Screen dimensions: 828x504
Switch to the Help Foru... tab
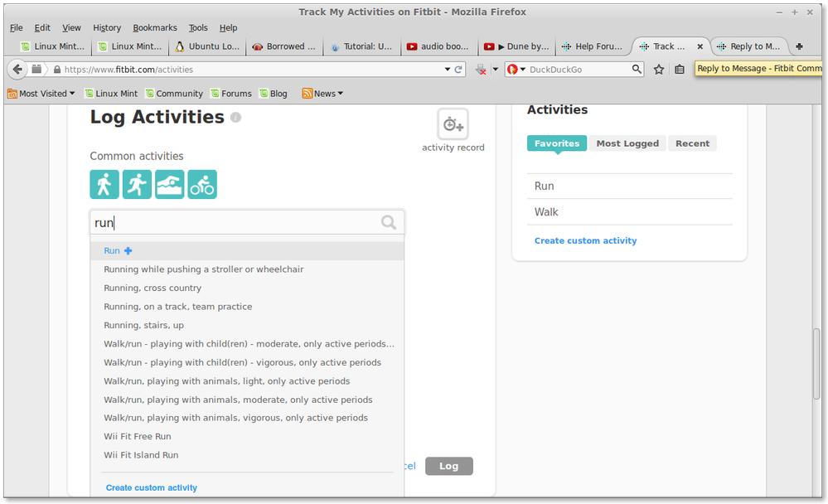click(x=593, y=46)
